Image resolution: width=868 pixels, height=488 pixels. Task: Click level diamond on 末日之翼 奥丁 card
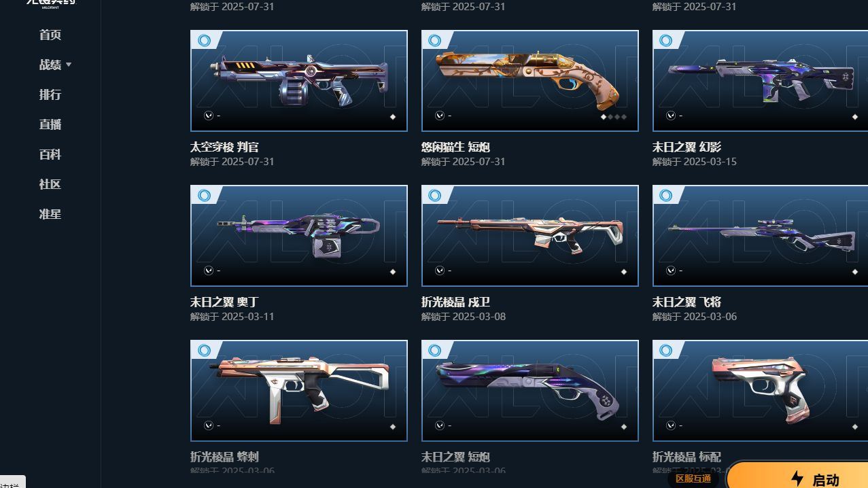click(x=392, y=272)
